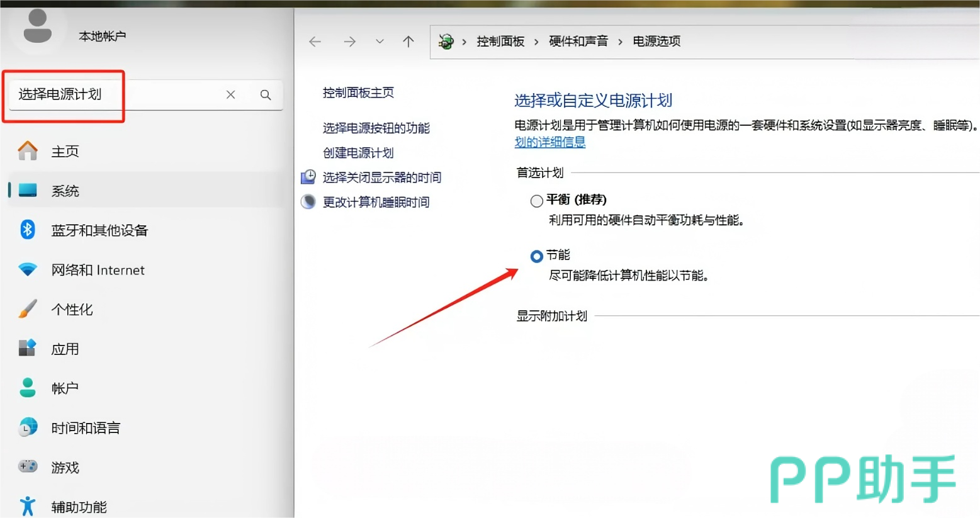Select the 平衡 (推荐) power plan
Screen dimensions: 980x518
click(536, 201)
